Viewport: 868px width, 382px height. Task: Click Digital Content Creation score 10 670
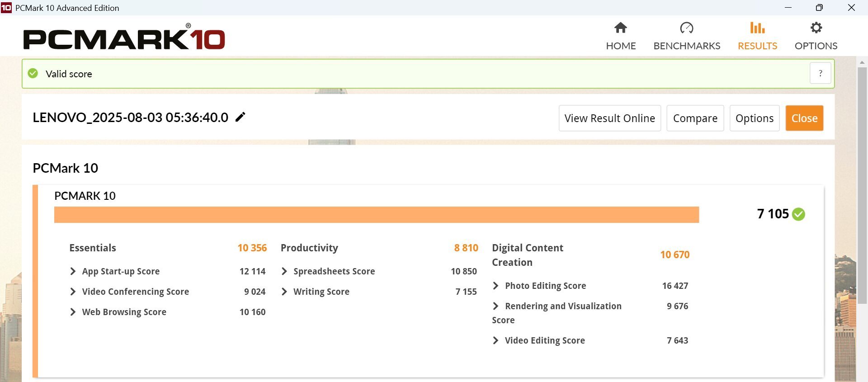[675, 255]
